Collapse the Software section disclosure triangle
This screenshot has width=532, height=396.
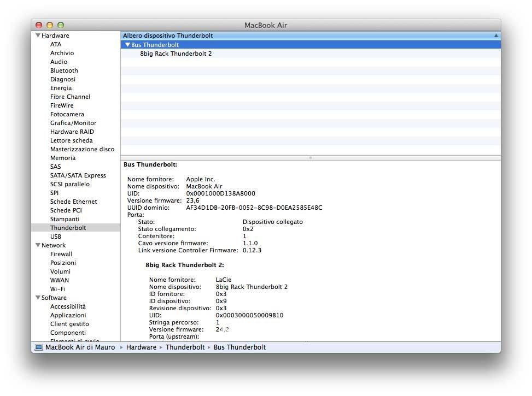point(38,298)
